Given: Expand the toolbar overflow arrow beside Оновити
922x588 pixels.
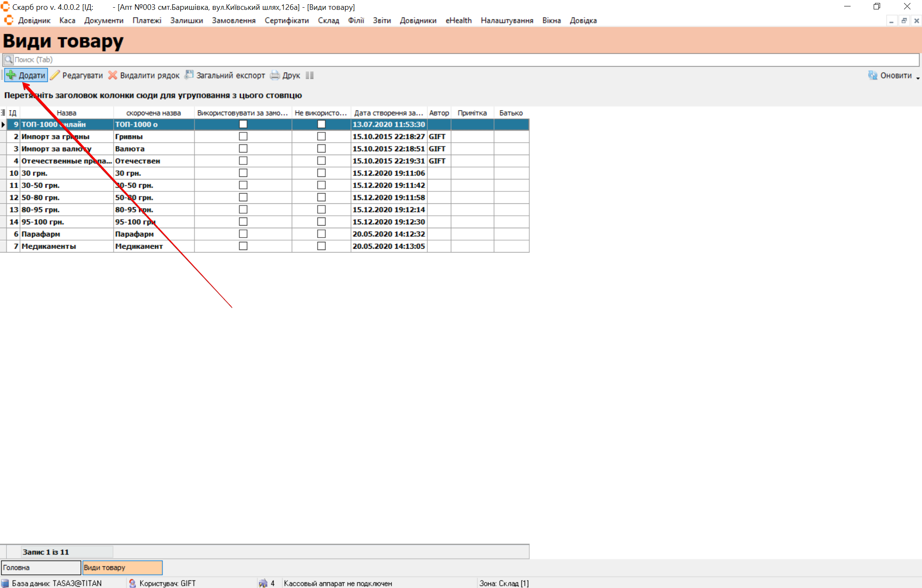Looking at the screenshot, I should 918,77.
